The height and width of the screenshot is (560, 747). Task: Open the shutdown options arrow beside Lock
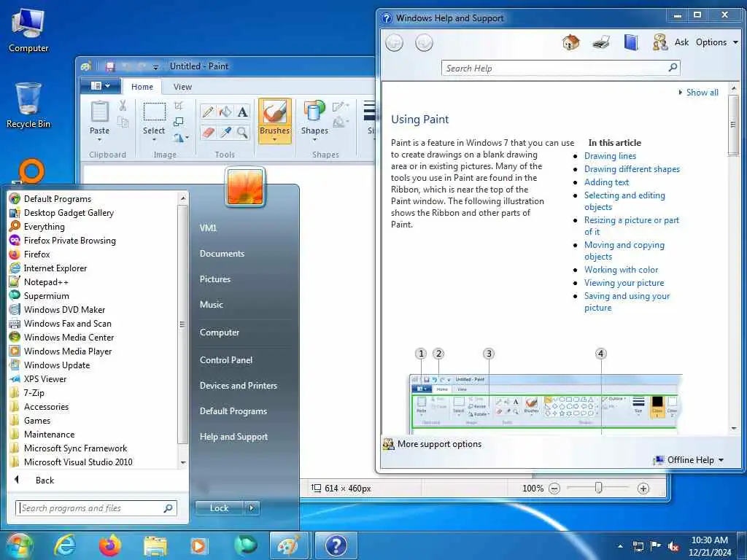[252, 508]
